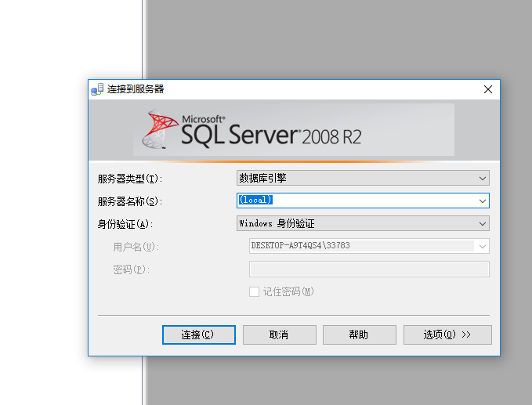Click the 服务器名称(S) label
532x405 pixels.
130,201
